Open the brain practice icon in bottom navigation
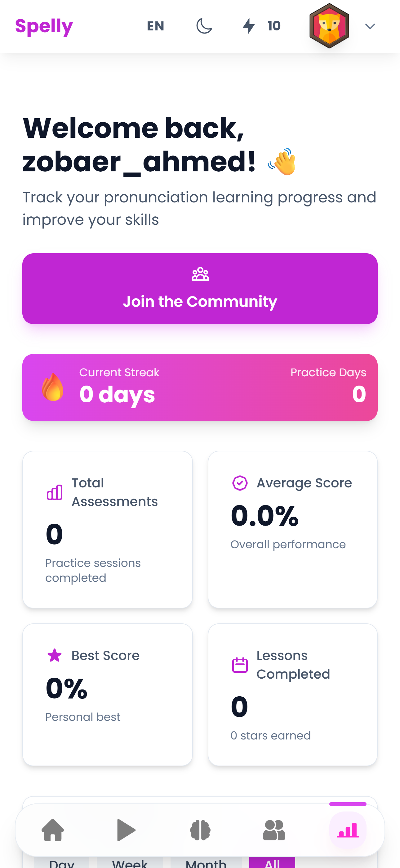This screenshot has width=400, height=868. (200, 830)
